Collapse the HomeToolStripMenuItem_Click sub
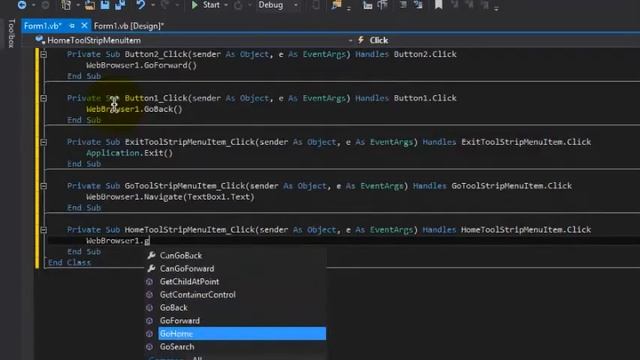This screenshot has width=640, height=360. coord(44,230)
